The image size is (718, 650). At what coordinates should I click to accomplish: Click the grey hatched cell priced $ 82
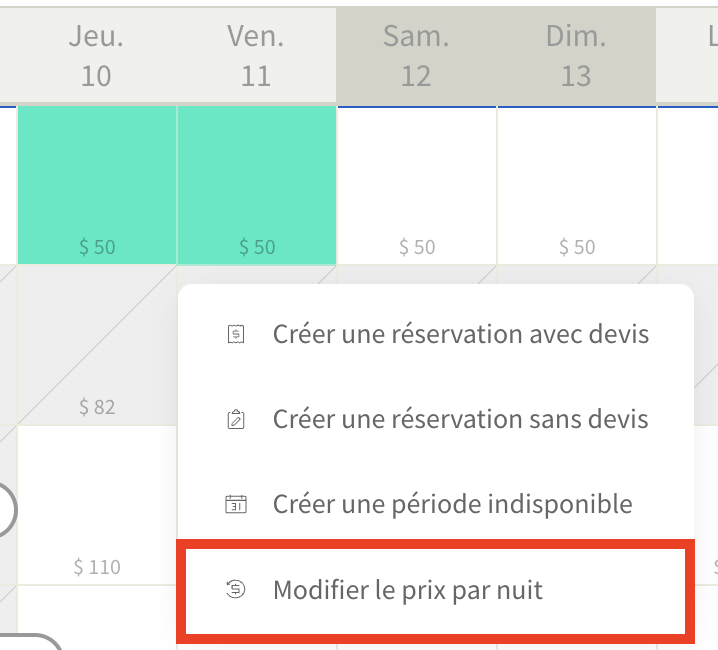(97, 345)
